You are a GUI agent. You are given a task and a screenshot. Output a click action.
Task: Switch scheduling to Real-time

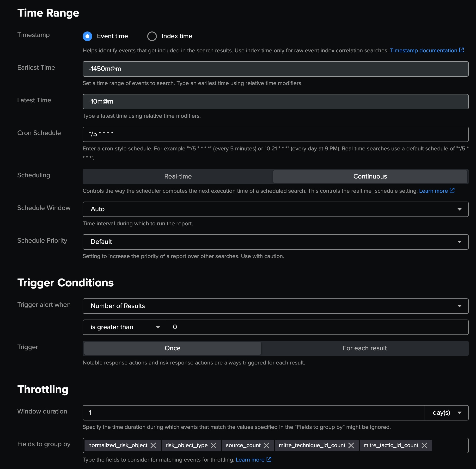[178, 176]
